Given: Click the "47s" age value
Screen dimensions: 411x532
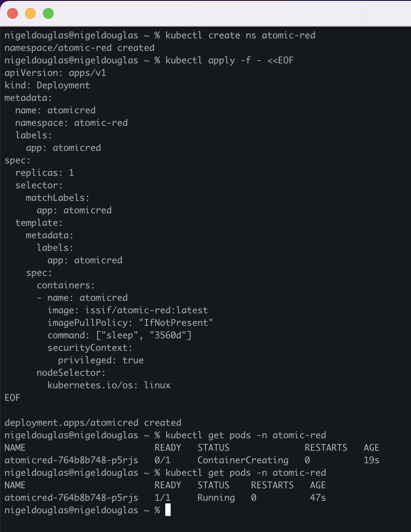Looking at the screenshot, I should tap(318, 498).
